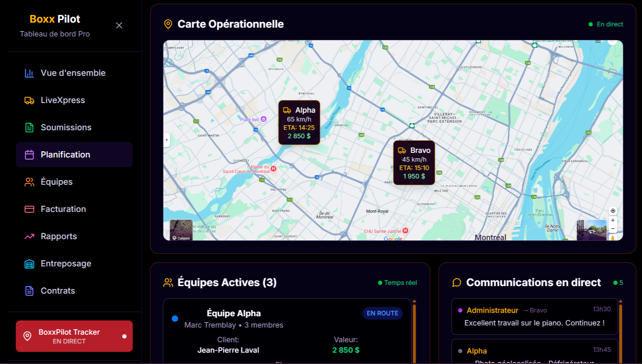Screen dimensions: 642x364
Task: Click the Soumissions document icon
Action: pyautogui.click(x=29, y=127)
